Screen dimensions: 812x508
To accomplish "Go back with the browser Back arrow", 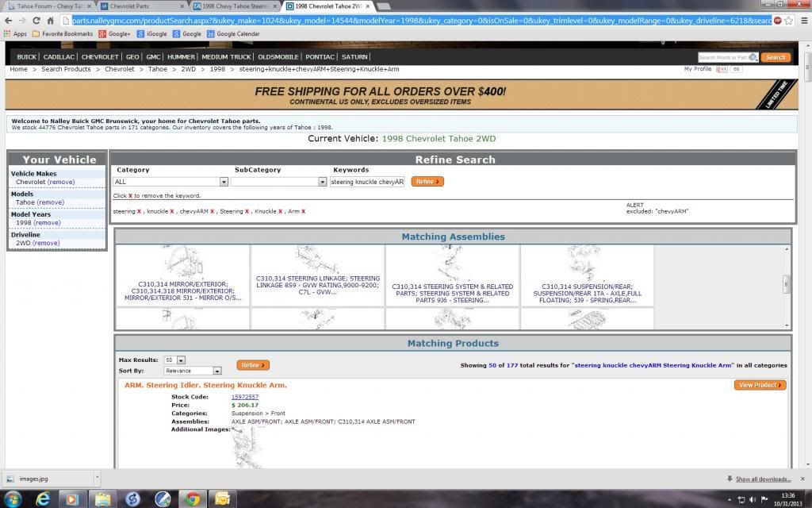I will tap(8, 21).
